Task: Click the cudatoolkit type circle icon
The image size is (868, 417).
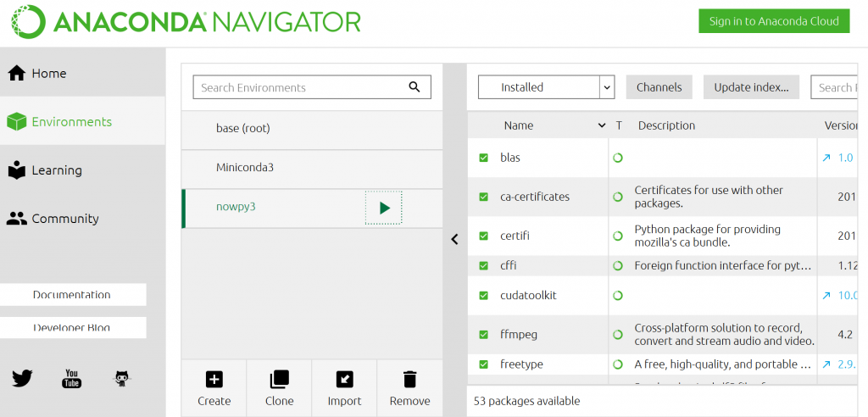Action: (618, 296)
